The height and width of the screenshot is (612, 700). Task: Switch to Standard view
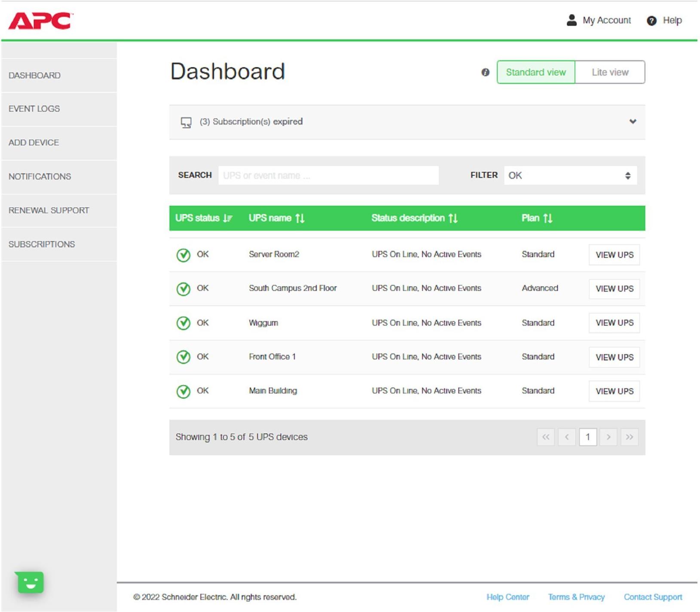tap(535, 72)
